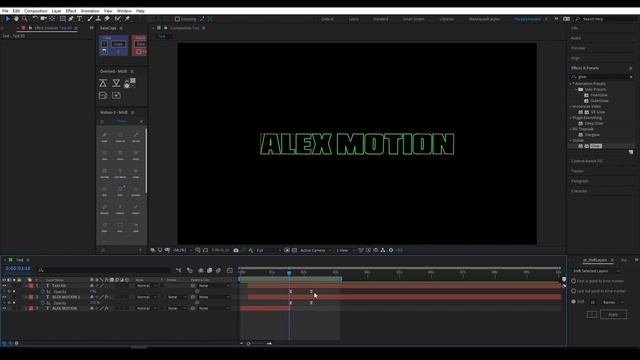Viewport: 640px width, 360px height.
Task: Open the Effect menu
Action: coord(71,11)
